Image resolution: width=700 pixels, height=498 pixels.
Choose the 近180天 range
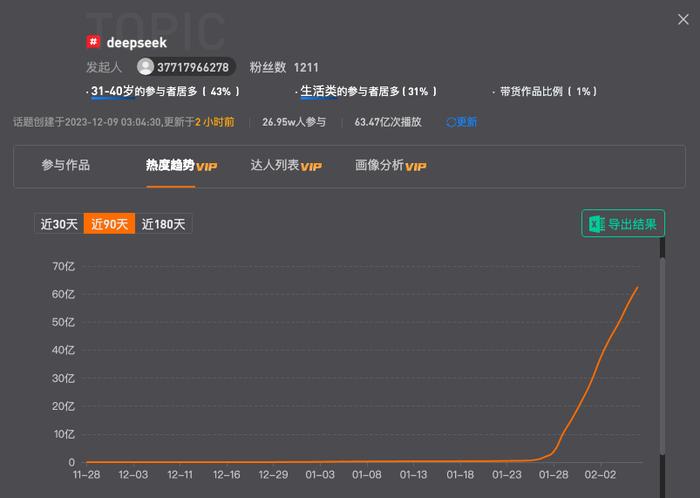163,224
